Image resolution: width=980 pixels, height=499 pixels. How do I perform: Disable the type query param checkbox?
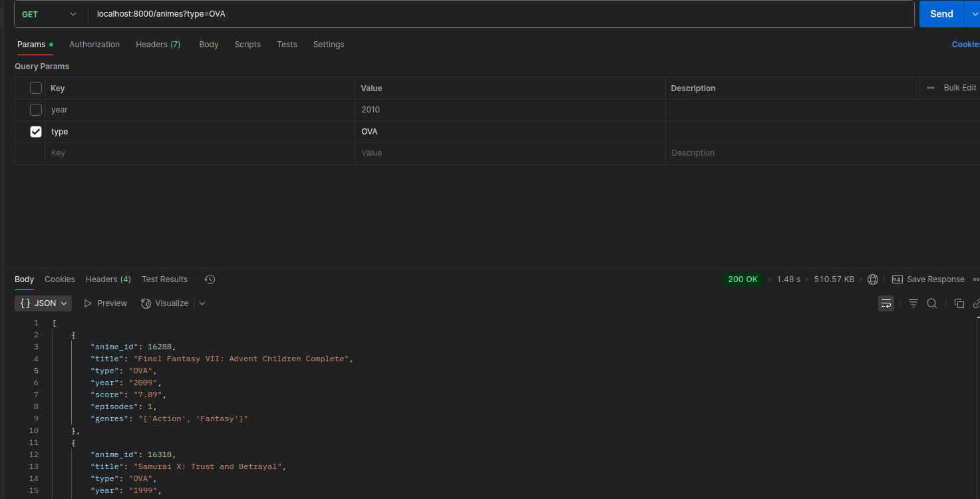pyautogui.click(x=36, y=132)
